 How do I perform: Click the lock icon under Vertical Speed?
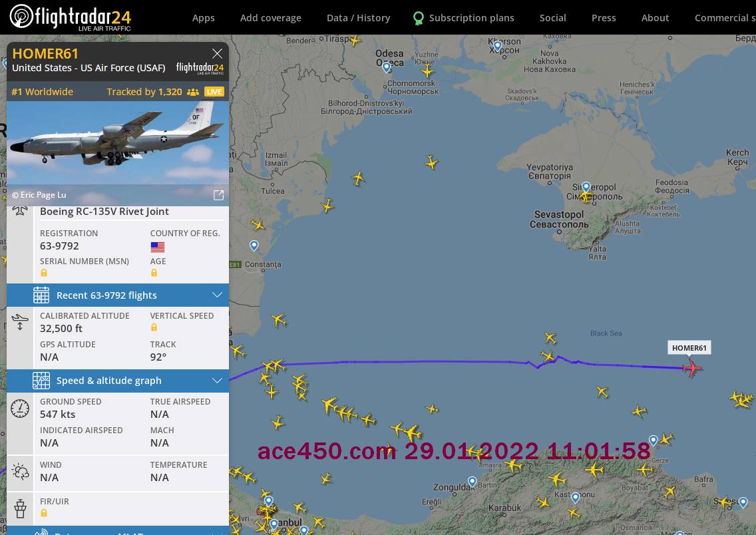154,327
